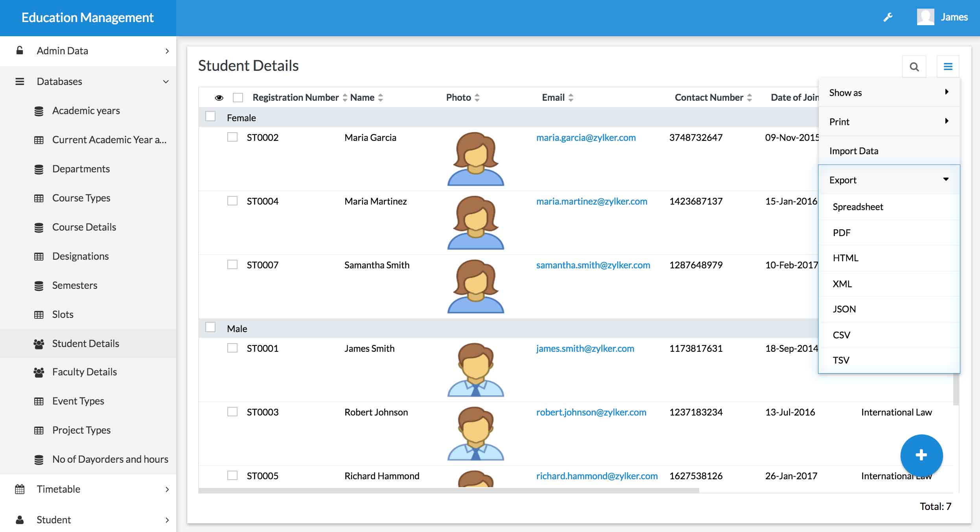Click No of Dayorders database icon

pyautogui.click(x=39, y=460)
